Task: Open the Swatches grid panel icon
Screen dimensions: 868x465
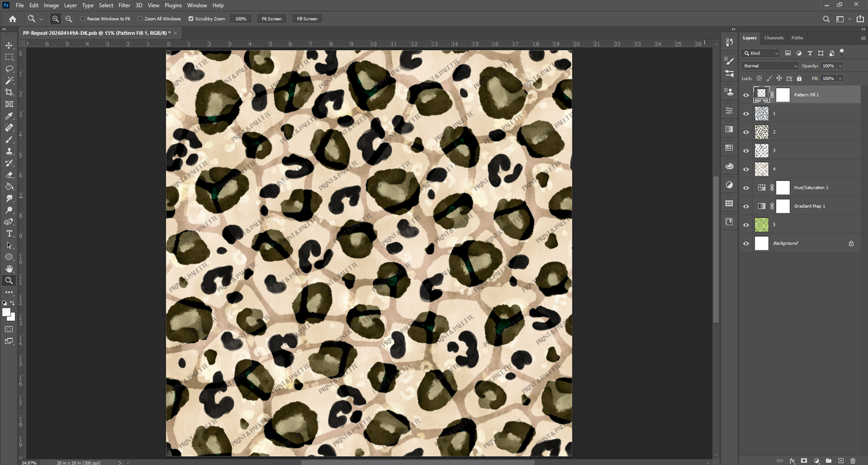Action: coord(729,148)
